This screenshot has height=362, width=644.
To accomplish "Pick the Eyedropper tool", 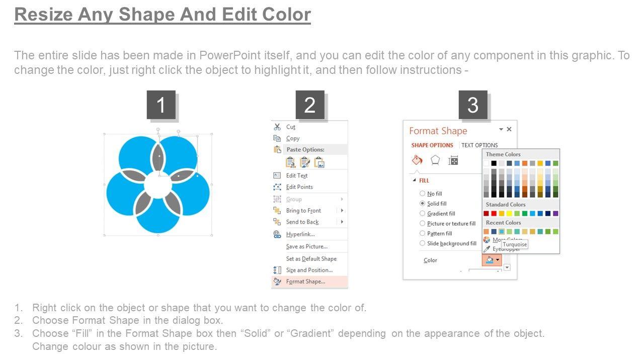I will coord(487,249).
